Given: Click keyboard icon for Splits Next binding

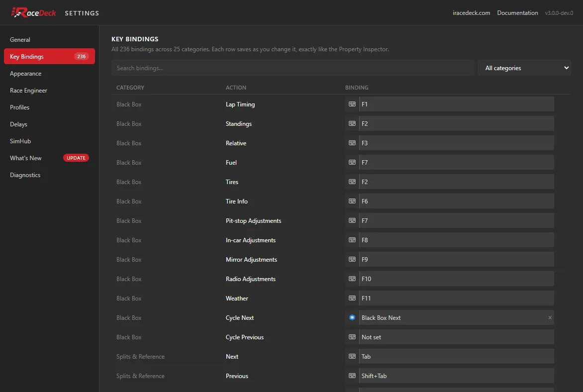Looking at the screenshot, I should click(x=352, y=356).
